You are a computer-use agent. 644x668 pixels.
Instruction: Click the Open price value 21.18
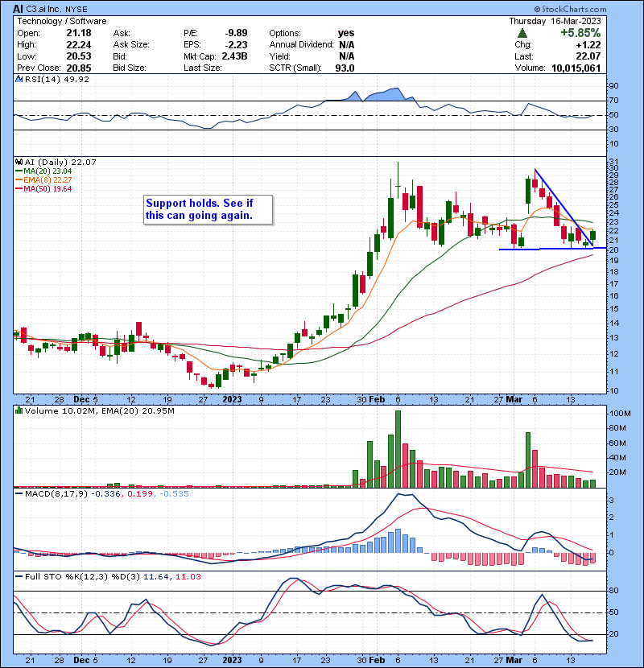click(x=79, y=33)
